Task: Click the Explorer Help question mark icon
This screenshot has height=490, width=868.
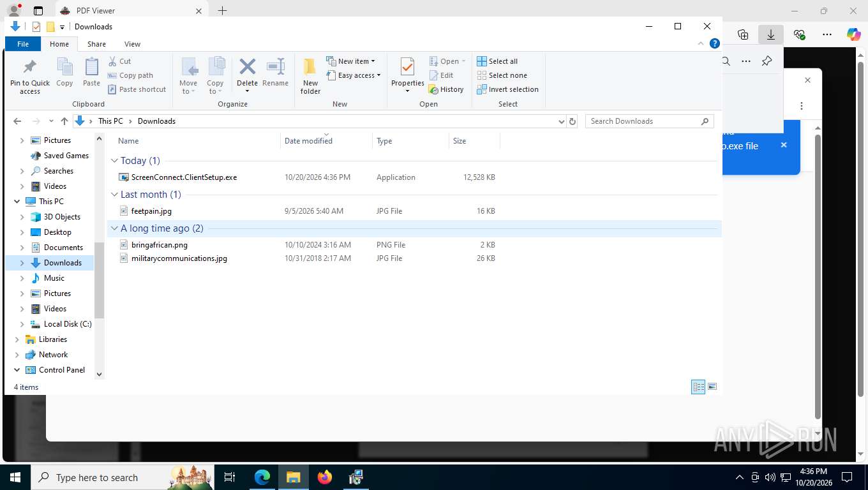Action: (715, 43)
